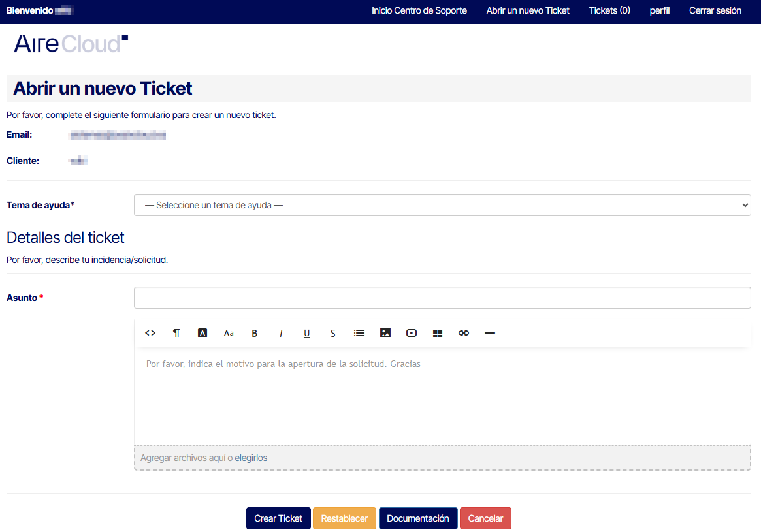Open 'elegirlos' to choose files
The image size is (761, 532).
coord(252,458)
